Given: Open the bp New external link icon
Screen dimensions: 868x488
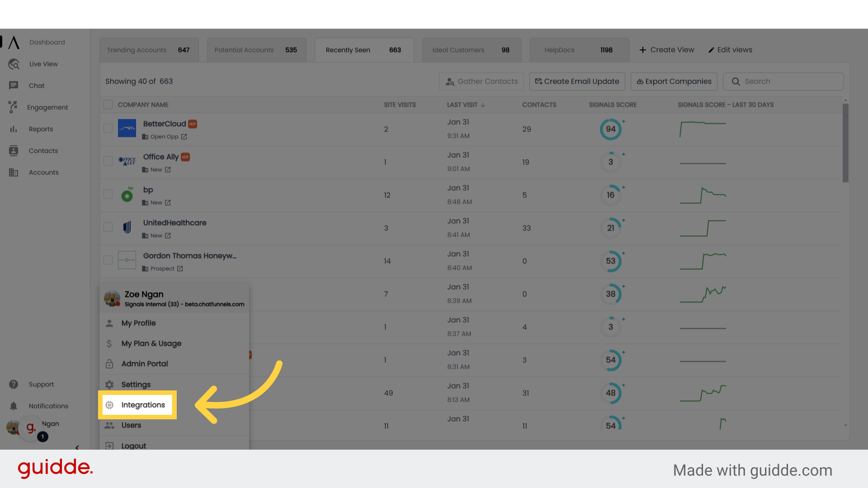Looking at the screenshot, I should coord(168,202).
